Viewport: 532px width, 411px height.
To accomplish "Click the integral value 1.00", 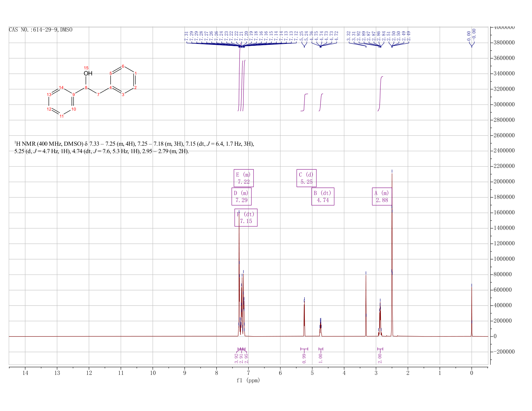I will point(320,358).
